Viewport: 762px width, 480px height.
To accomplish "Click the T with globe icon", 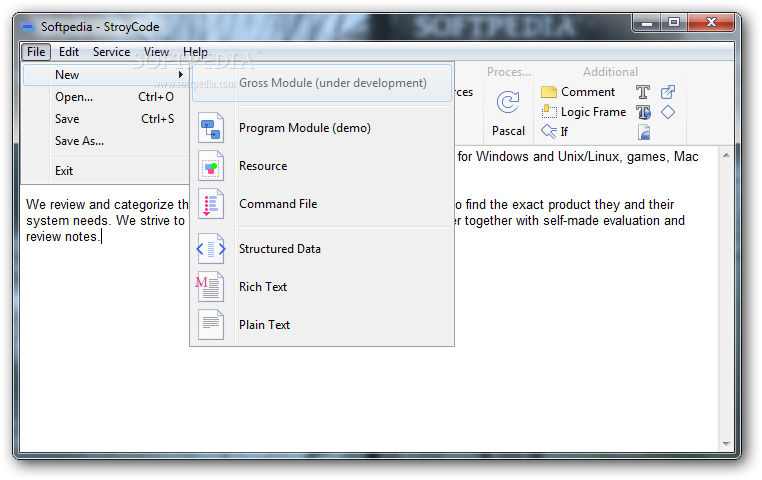I will tap(643, 112).
